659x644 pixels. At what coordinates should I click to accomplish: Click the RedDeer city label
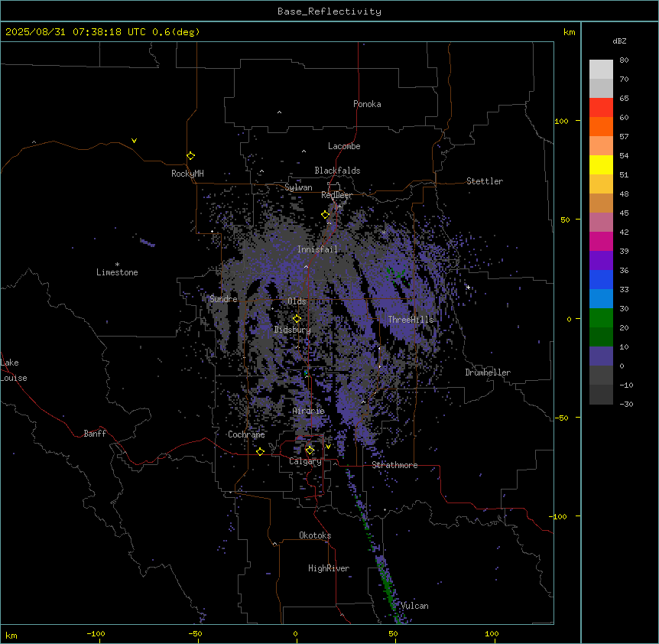(x=336, y=195)
